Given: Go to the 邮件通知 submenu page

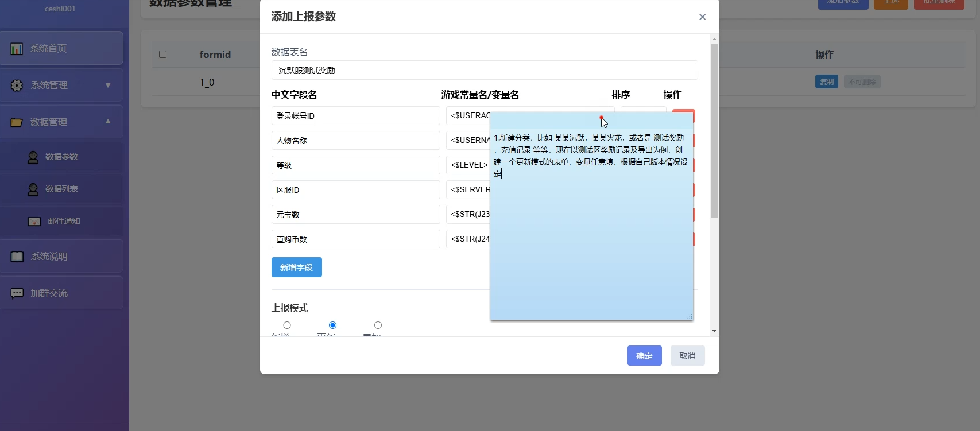Looking at the screenshot, I should tap(61, 221).
